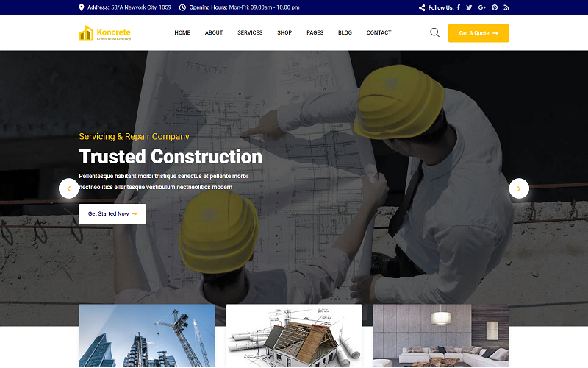Navigate to the Blog page
Viewport: 588px width, 368px height.
[x=345, y=33]
